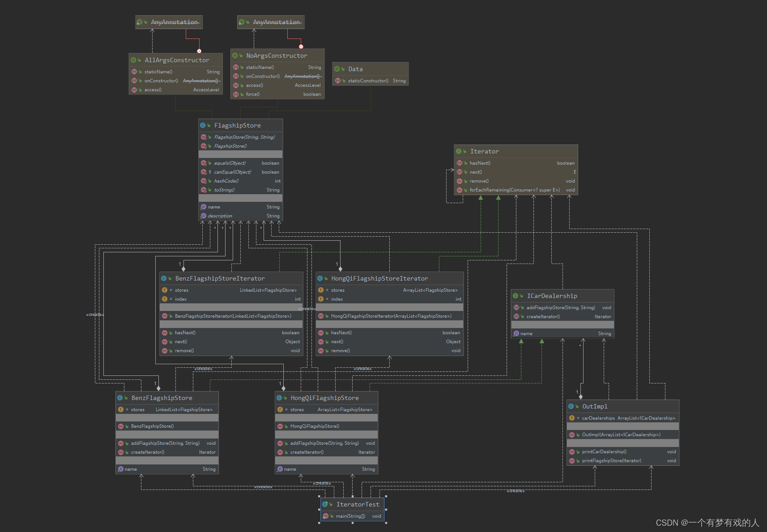
Task: Click addFlagshipStore(String, String) in HongQiFlagshipStore
Action: tap(326, 443)
